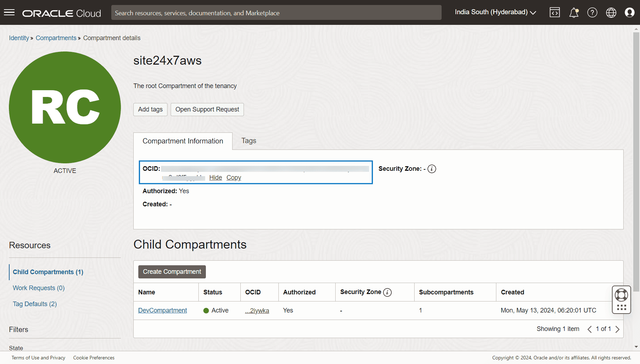Click the language globe icon
This screenshot has height=364, width=640.
[611, 13]
